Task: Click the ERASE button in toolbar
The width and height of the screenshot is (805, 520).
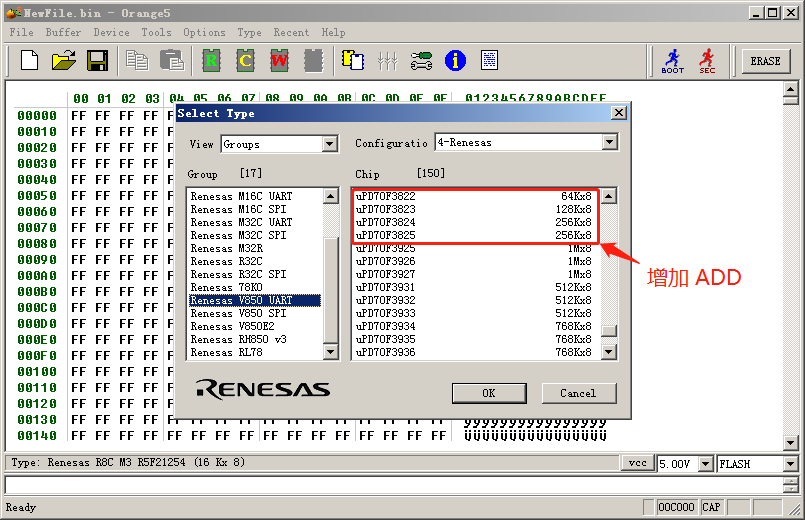Action: tap(765, 61)
